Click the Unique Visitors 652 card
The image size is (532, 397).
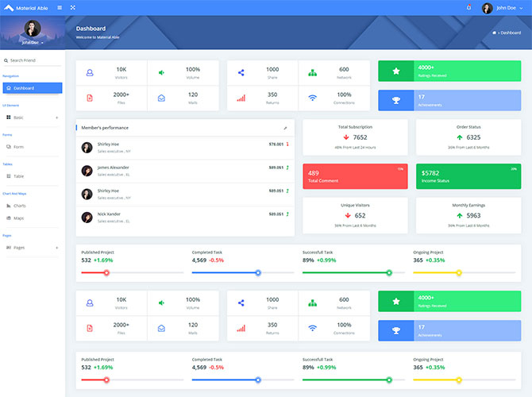click(355, 215)
